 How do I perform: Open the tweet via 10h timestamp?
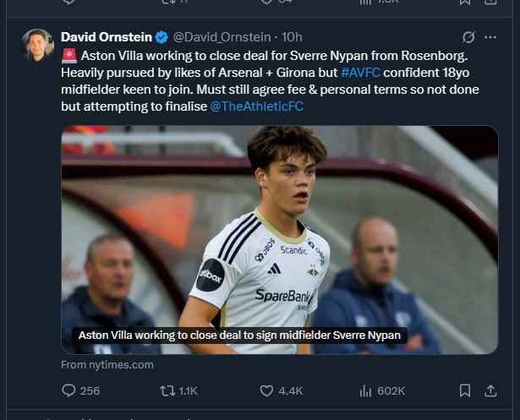292,37
